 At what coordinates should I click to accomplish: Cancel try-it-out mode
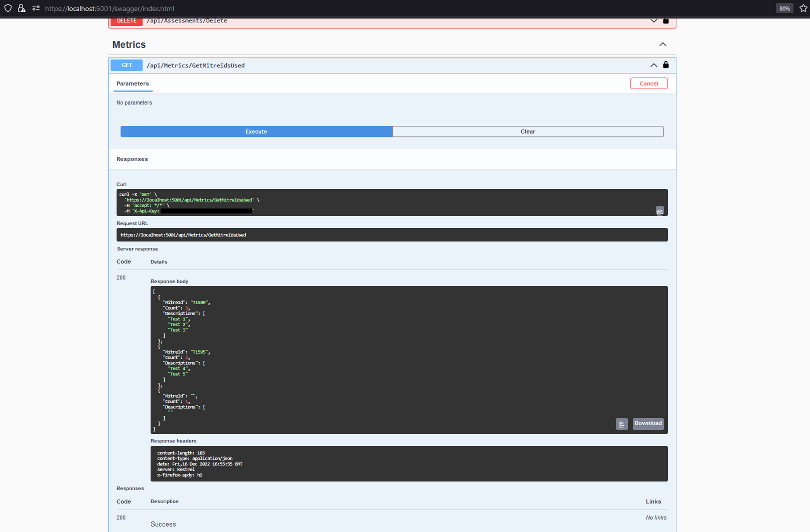[648, 83]
